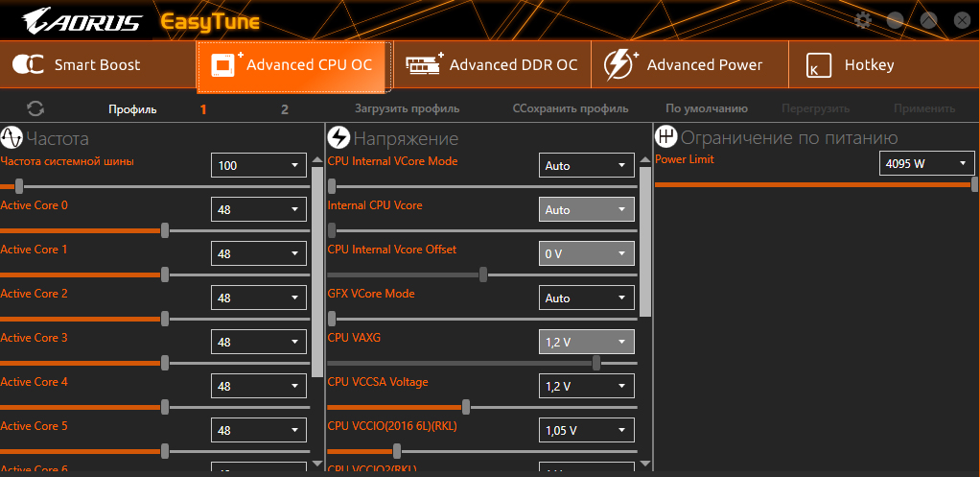The height and width of the screenshot is (477, 980).
Task: Click the CPU VAXG slider handle
Action: click(596, 363)
